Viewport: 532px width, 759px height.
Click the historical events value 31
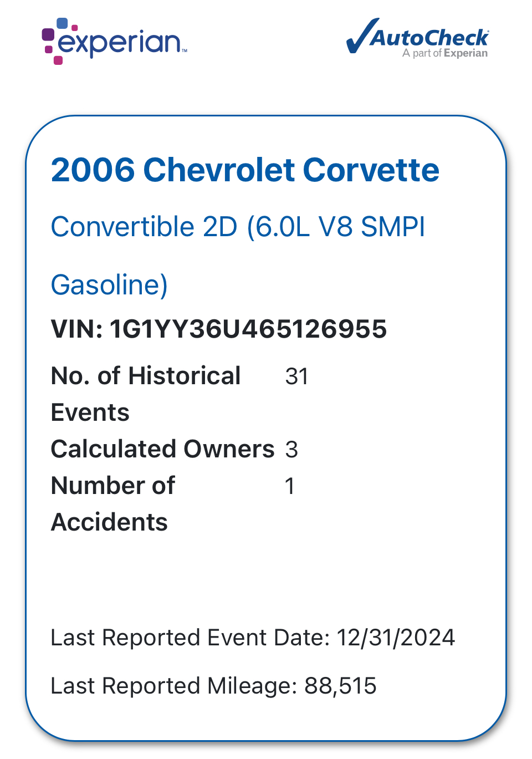(x=297, y=376)
